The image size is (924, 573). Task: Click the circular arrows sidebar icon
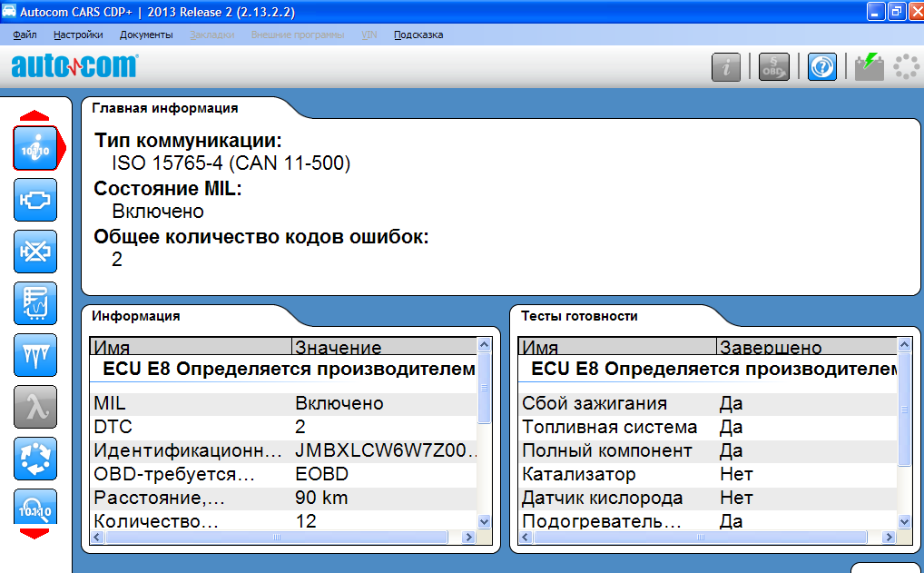click(x=36, y=459)
